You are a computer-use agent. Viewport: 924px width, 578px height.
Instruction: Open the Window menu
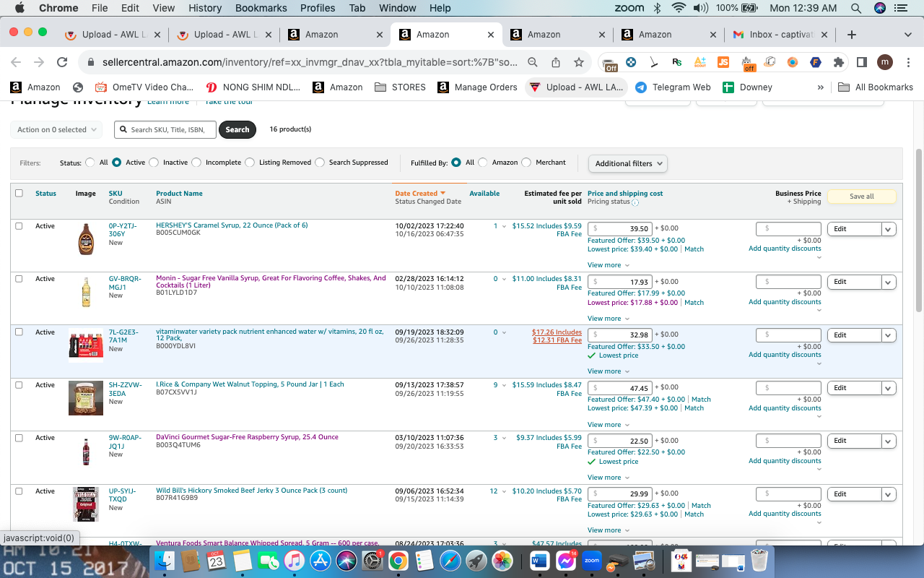click(397, 8)
